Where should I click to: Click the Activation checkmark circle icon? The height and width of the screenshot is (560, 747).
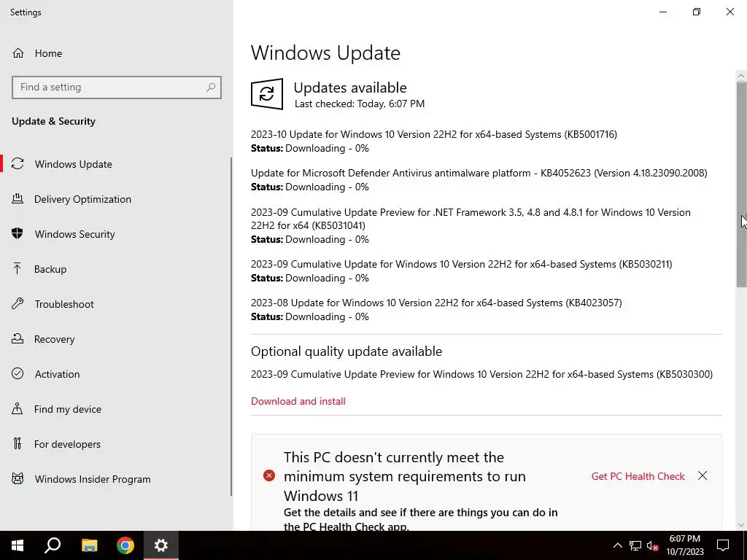(x=18, y=374)
